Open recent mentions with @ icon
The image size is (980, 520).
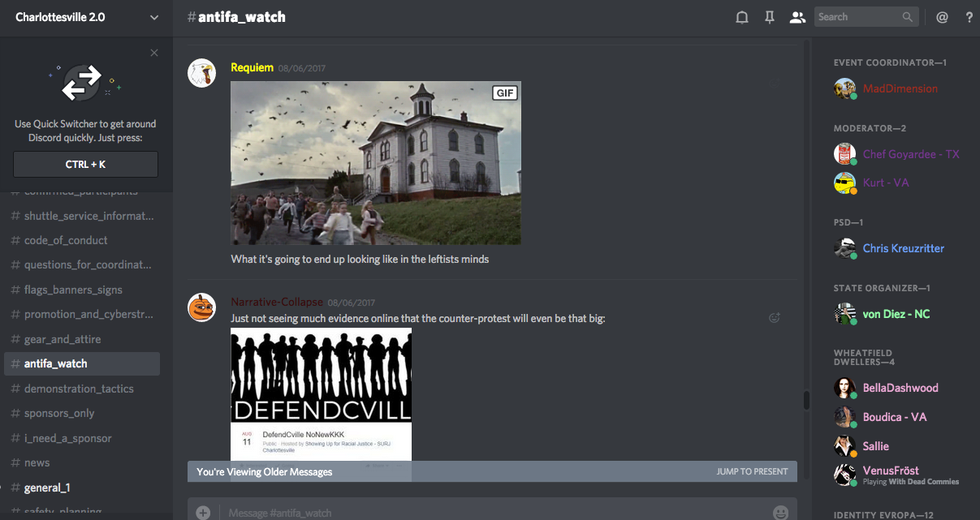(942, 17)
